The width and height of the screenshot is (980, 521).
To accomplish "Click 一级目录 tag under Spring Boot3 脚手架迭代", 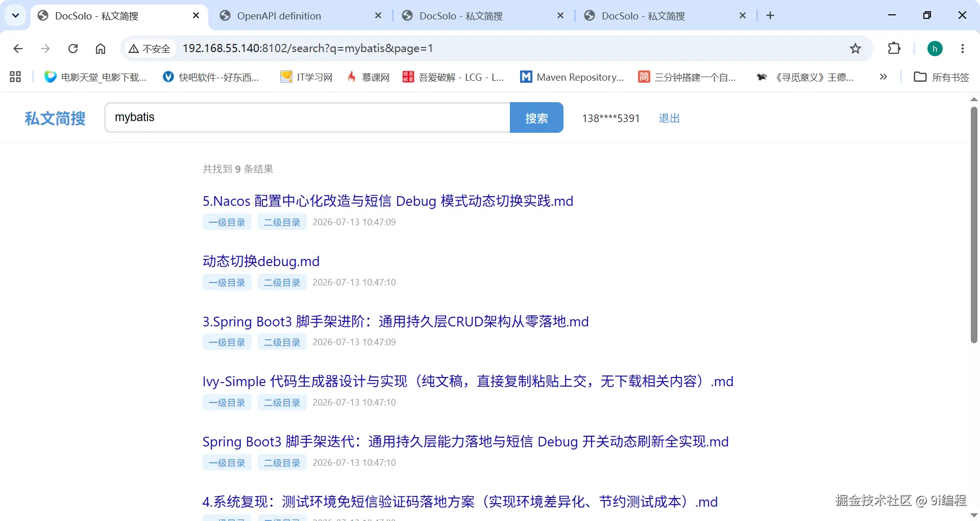I will pos(227,463).
